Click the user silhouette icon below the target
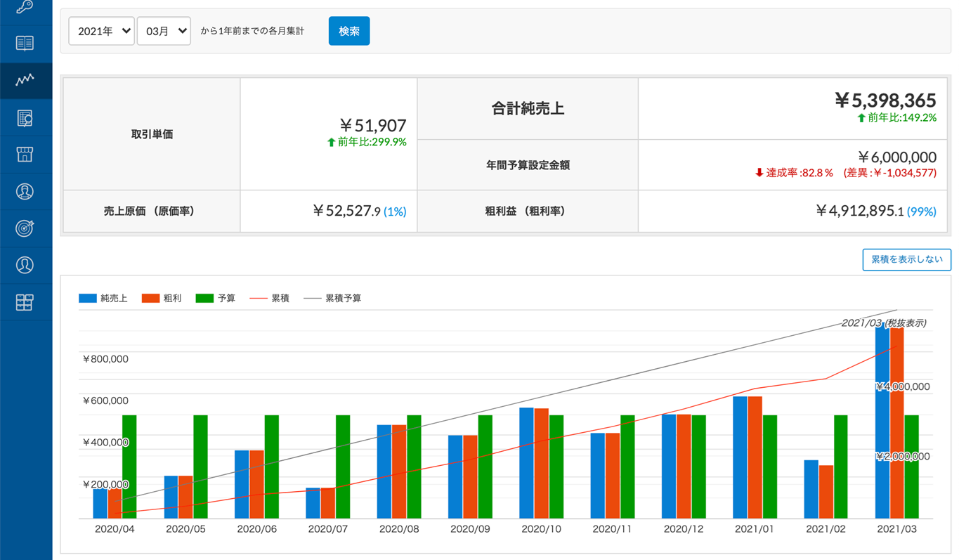This screenshot has height=560, width=959. (25, 265)
